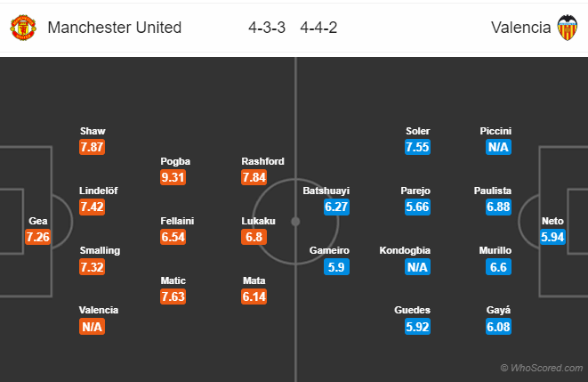The width and height of the screenshot is (588, 382).
Task: Select the Manchester United team name
Action: [114, 28]
